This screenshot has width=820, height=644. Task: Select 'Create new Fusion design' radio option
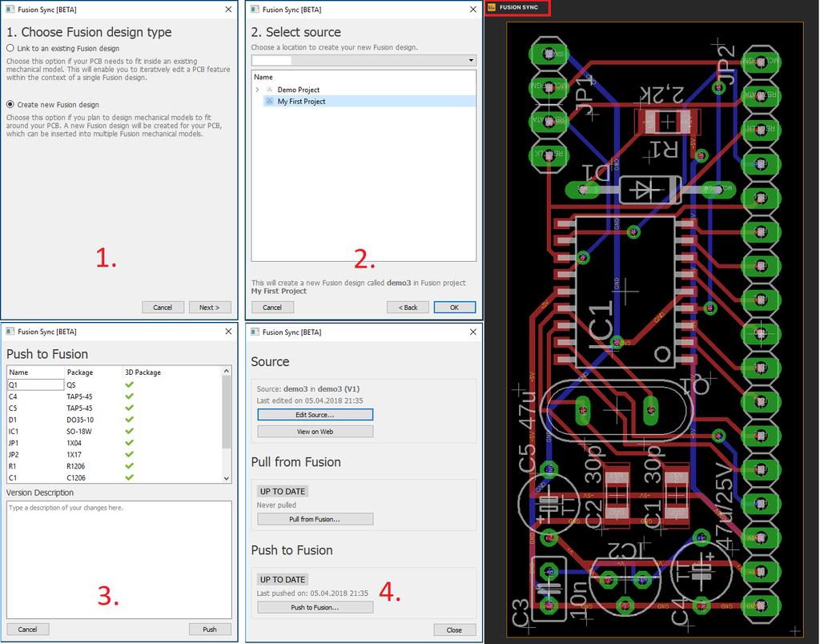[x=10, y=104]
